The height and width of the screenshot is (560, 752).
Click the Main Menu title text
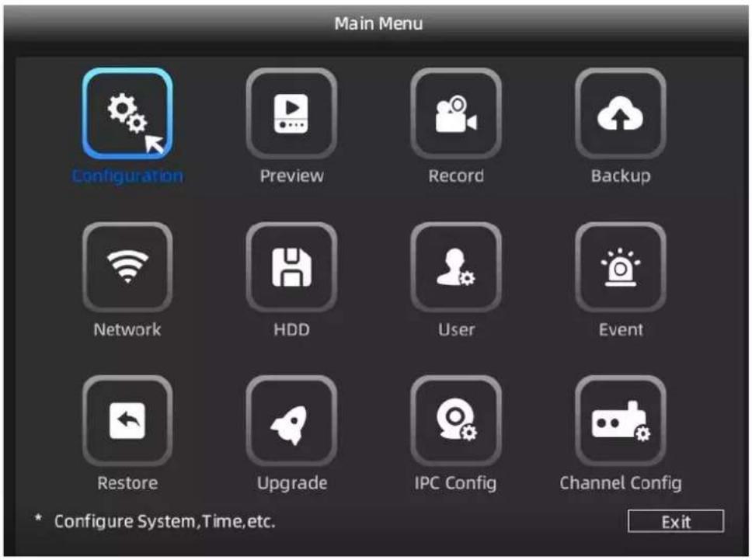(378, 23)
